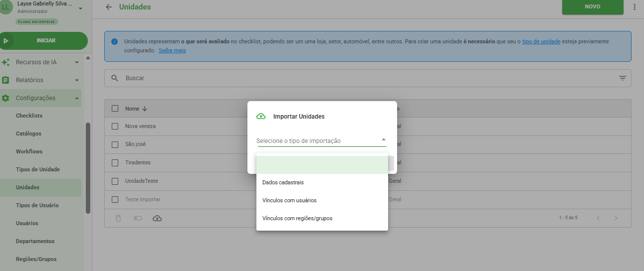Click the cloud upload import icon below table
The height and width of the screenshot is (271, 644).
tap(157, 218)
